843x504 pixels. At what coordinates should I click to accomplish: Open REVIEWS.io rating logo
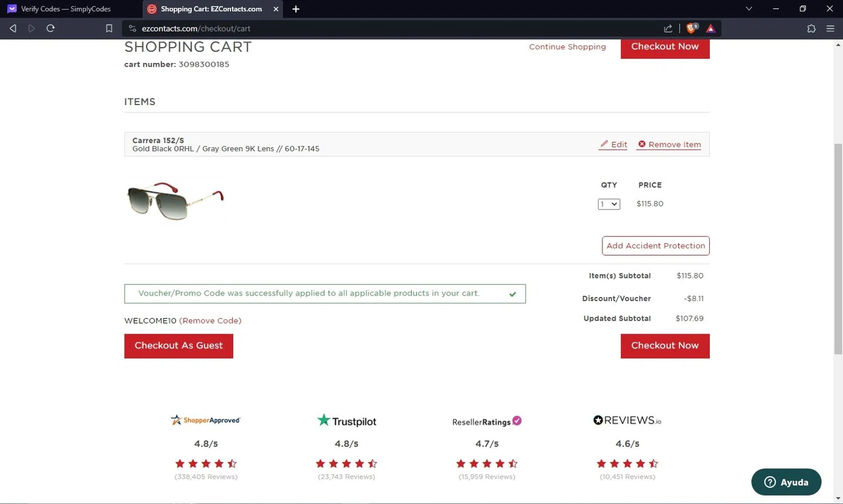point(627,420)
